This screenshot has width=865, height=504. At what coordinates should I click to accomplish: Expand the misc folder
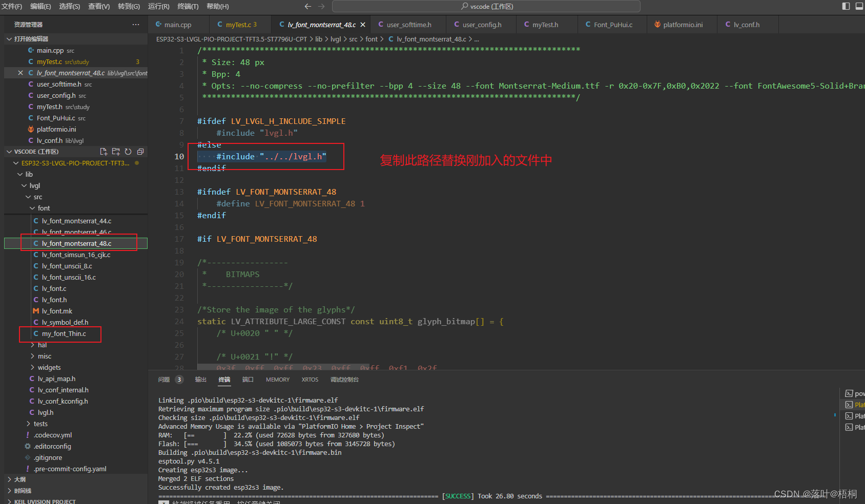click(x=76, y=356)
